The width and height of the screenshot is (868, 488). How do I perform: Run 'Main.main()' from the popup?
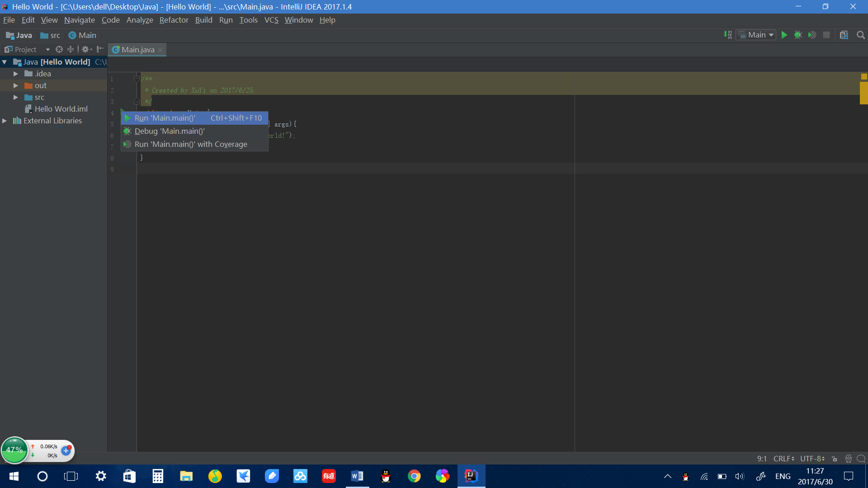pos(165,118)
